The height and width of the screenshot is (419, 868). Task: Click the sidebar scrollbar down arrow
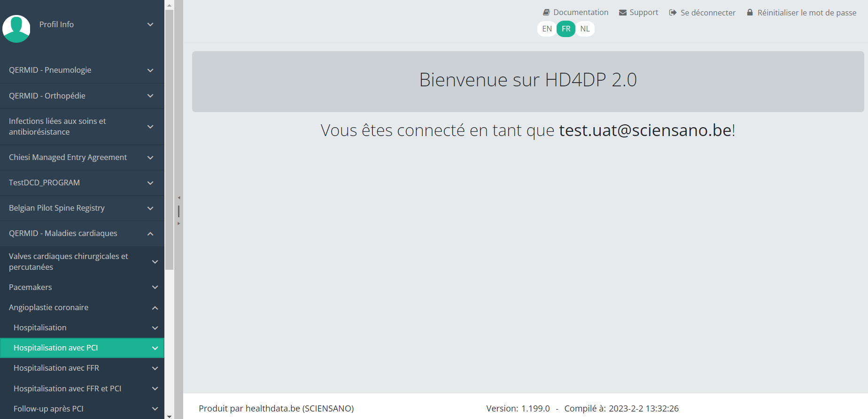click(x=169, y=416)
